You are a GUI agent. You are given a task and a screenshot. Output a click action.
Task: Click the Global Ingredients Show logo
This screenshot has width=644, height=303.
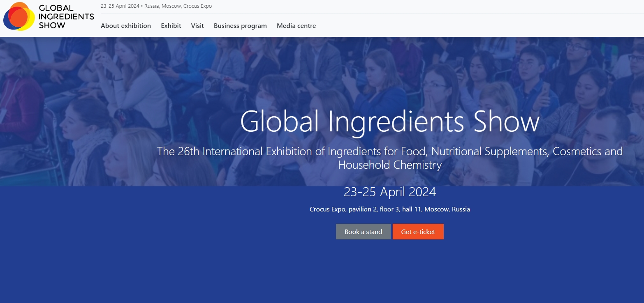coord(49,16)
